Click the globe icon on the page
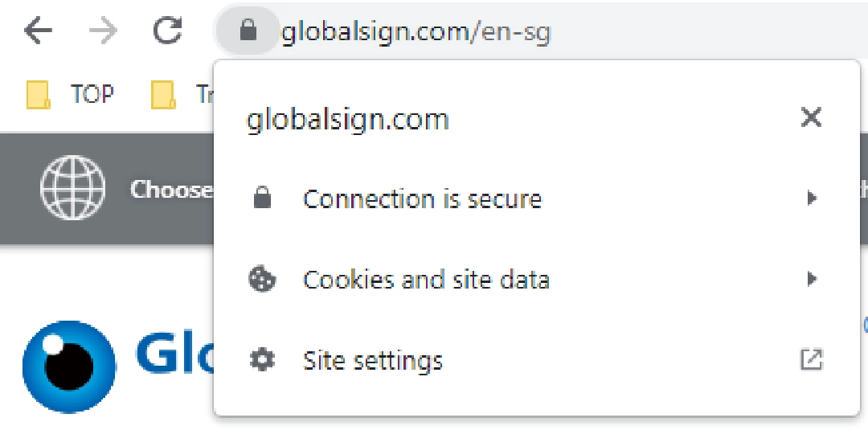This screenshot has width=868, height=430. click(x=72, y=189)
